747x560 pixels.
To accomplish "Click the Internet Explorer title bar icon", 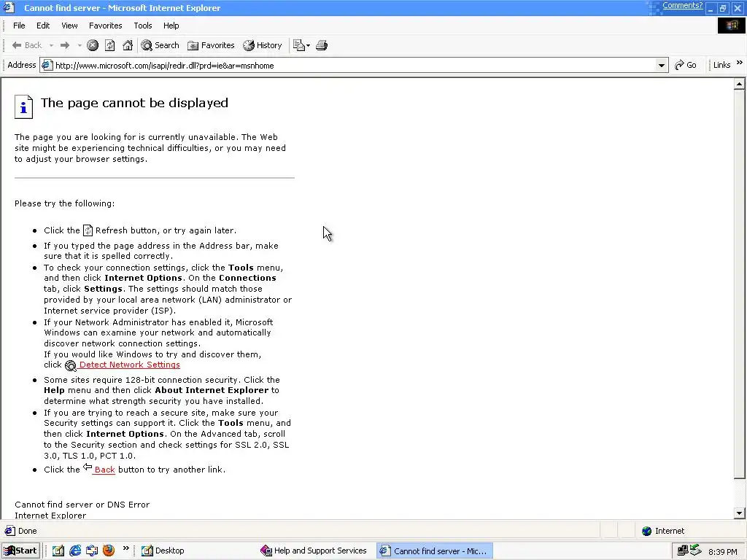I will click(9, 7).
